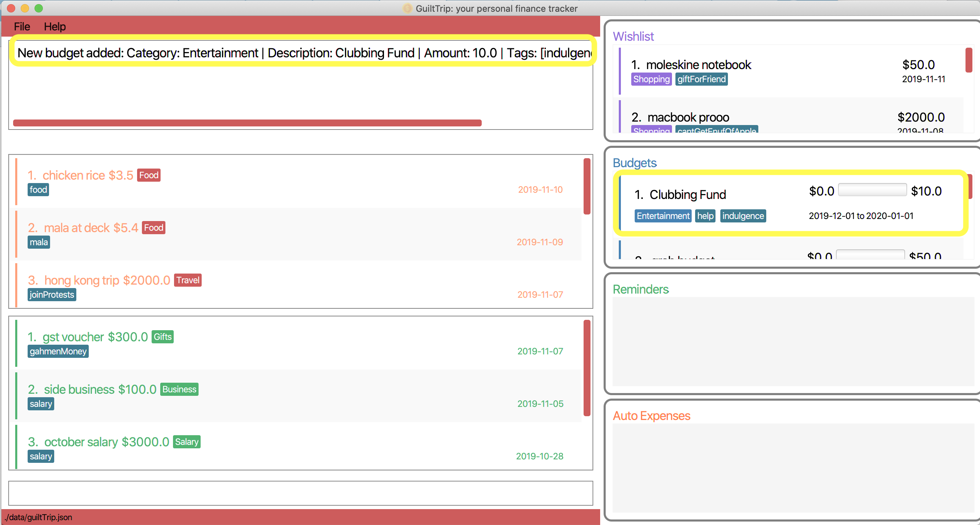
Task: Click the budget period 2019-12-01 to 2020-01-01
Action: (861, 216)
